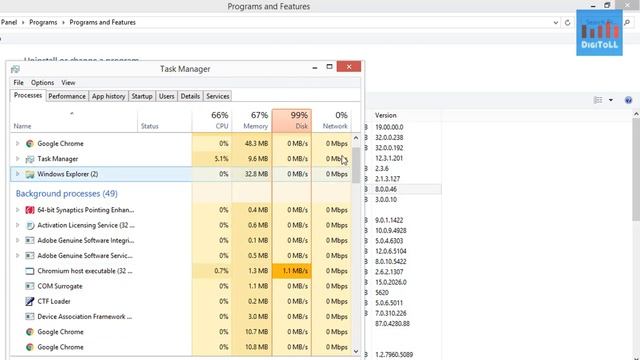This screenshot has height=360, width=640.
Task: Expand the Windows Explorer (2) group
Action: [18, 174]
